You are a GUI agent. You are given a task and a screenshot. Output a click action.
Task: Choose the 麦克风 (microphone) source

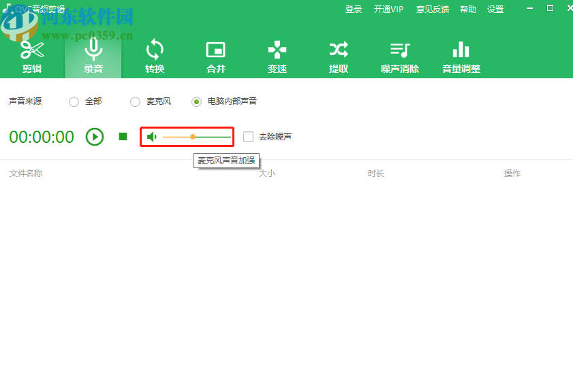click(x=135, y=101)
